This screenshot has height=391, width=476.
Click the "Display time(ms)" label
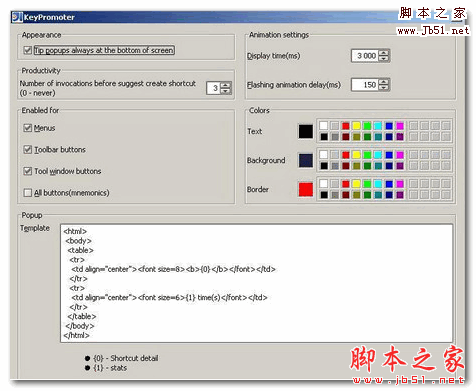coord(273,56)
